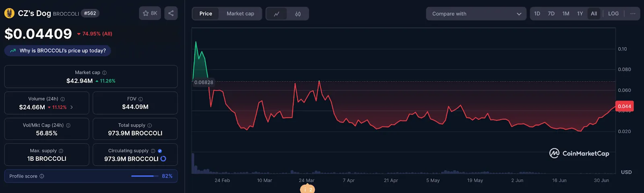The height and width of the screenshot is (193, 644).
Task: Open the chart's three-dot more options menu
Action: 633,14
